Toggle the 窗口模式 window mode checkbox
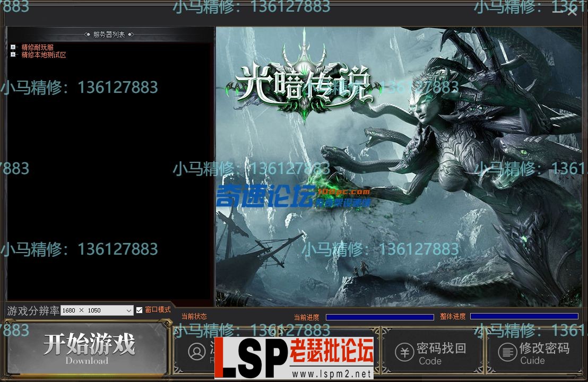Image resolution: width=588 pixels, height=382 pixels. pyautogui.click(x=140, y=310)
